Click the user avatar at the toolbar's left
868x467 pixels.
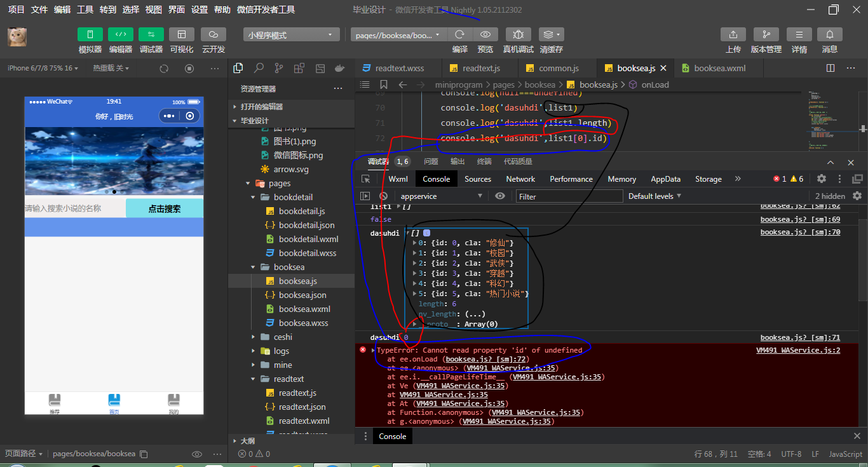(x=17, y=37)
